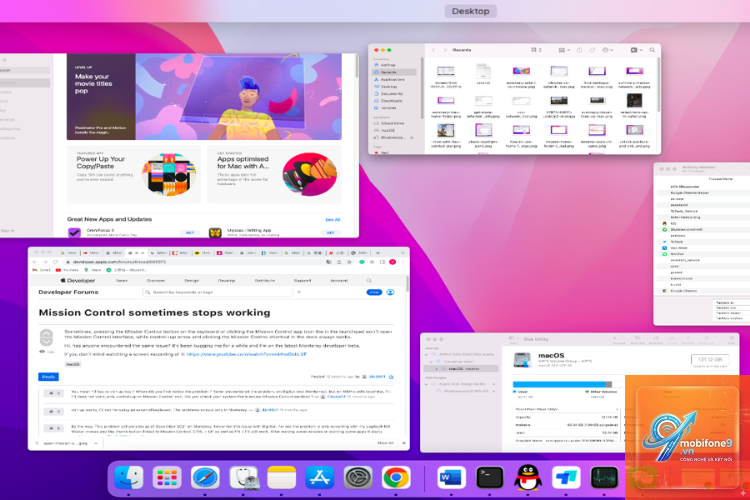Launch Safari from the Dock

[x=205, y=478]
